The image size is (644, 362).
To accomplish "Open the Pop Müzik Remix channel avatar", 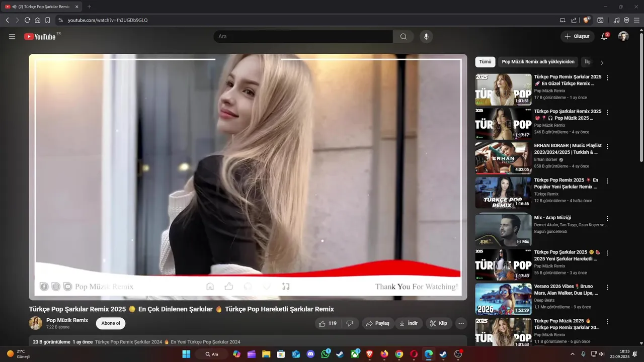I will (36, 323).
